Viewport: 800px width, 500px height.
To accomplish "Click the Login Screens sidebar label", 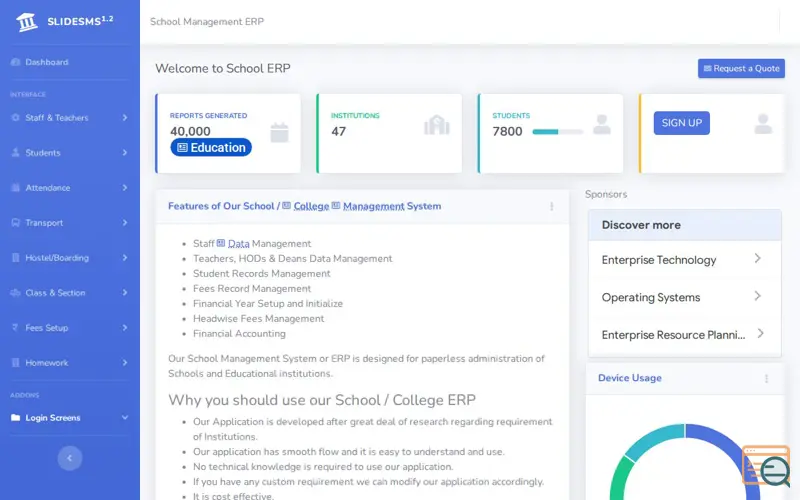I will 53,418.
